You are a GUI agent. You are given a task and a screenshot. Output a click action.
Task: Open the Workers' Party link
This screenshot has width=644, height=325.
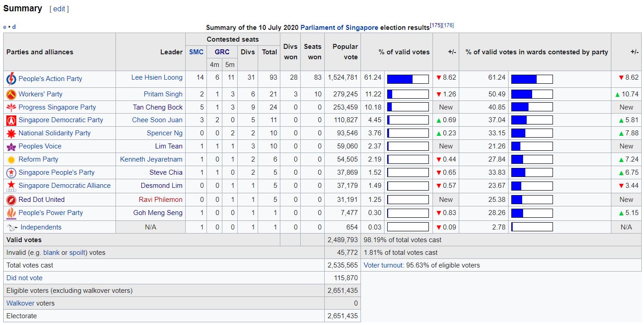click(x=40, y=95)
